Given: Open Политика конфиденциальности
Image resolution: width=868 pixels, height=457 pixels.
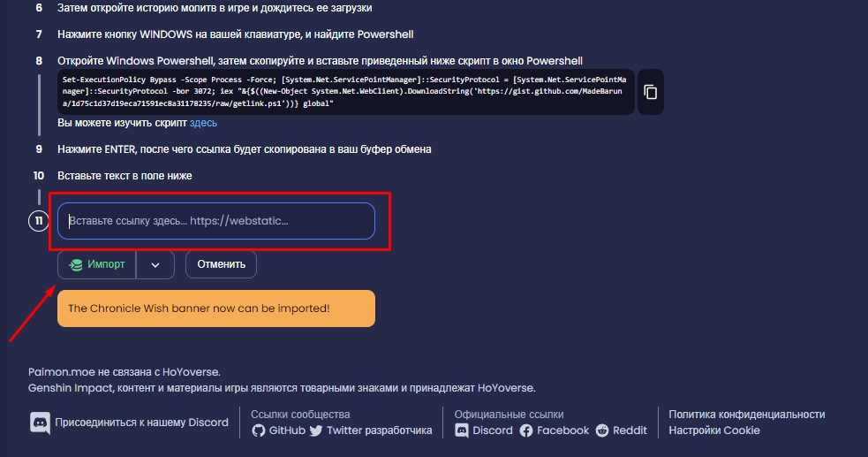Looking at the screenshot, I should point(747,414).
